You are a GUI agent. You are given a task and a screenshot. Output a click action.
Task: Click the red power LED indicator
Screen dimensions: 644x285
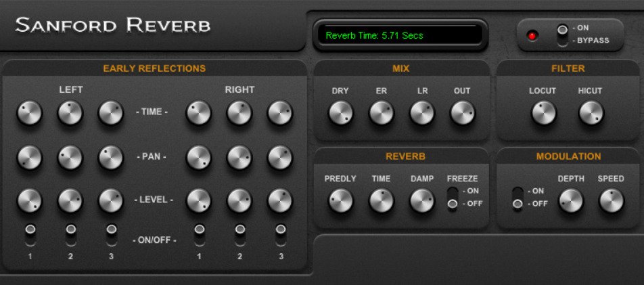(532, 36)
